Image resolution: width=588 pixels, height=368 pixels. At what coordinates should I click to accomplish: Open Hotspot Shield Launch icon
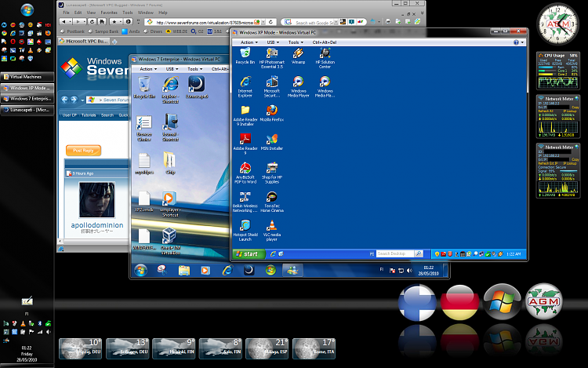(x=245, y=231)
